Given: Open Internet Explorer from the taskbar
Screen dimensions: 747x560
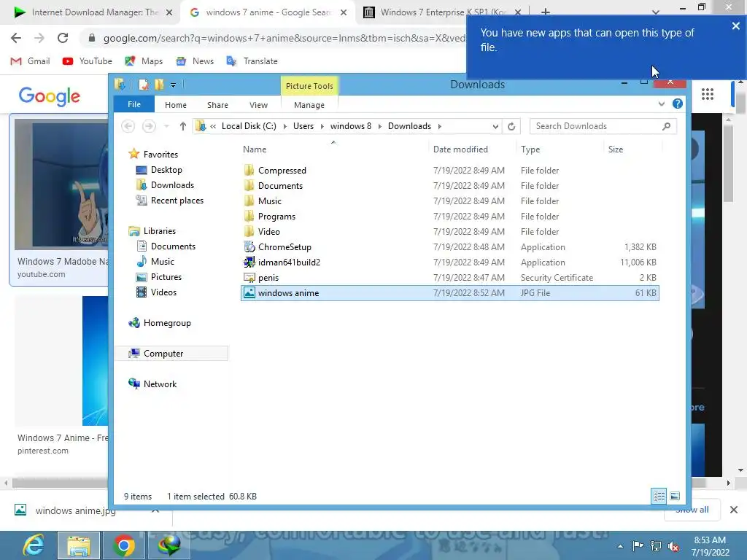Looking at the screenshot, I should point(34,545).
